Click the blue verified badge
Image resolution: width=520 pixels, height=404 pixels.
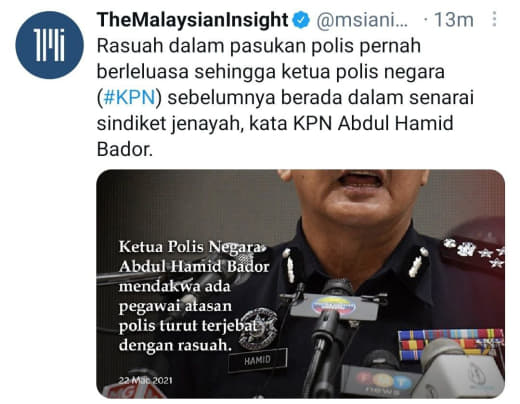tap(301, 20)
